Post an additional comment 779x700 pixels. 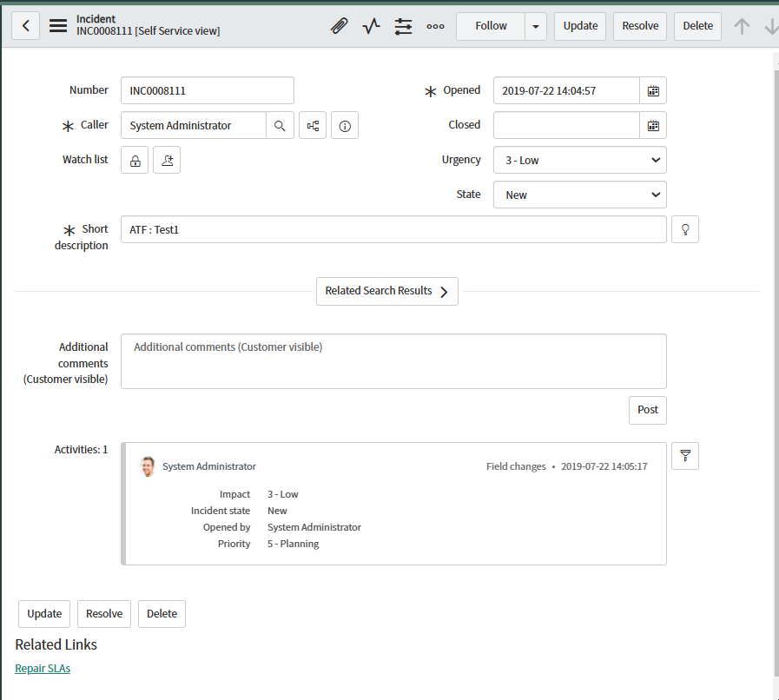(647, 410)
